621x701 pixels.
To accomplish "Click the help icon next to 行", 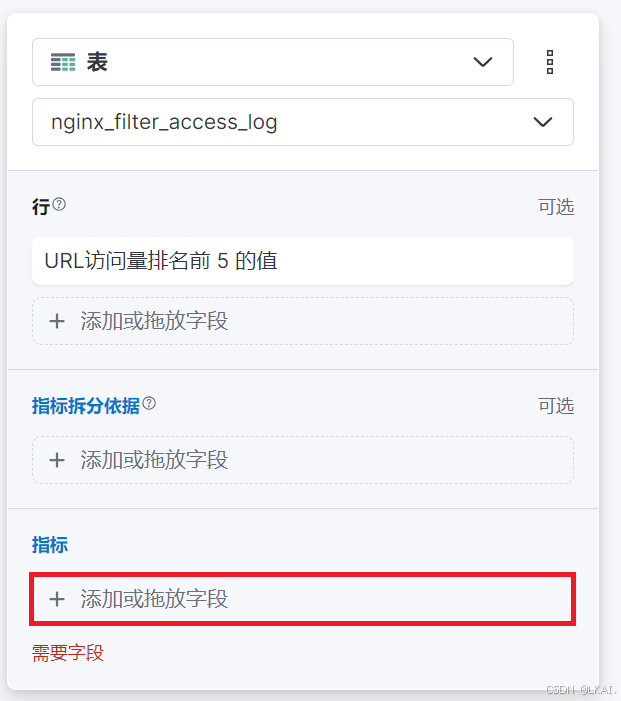I will 59,204.
